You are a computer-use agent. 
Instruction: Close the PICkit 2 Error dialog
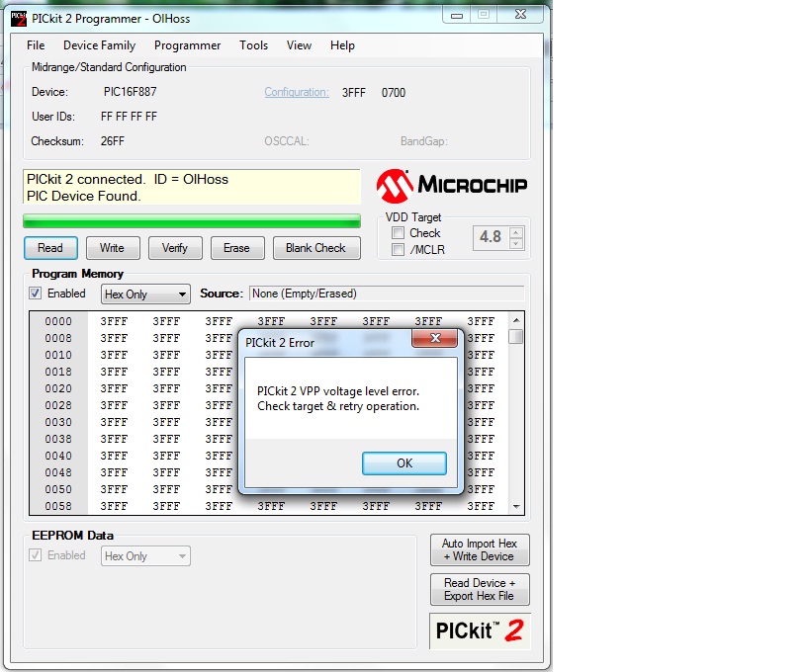[435, 338]
